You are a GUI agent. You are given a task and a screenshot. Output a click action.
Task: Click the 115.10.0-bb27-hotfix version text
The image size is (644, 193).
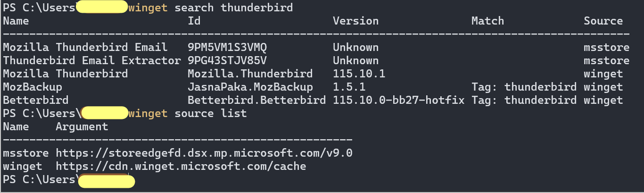tap(399, 100)
